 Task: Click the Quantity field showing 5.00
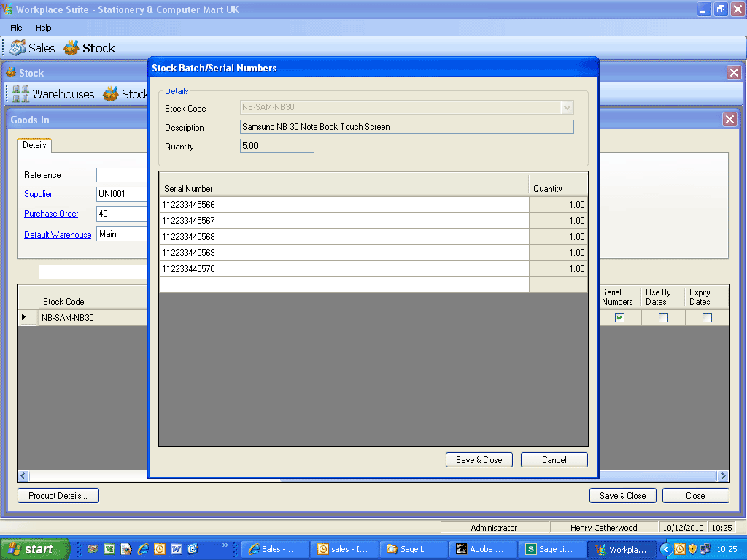coord(276,146)
